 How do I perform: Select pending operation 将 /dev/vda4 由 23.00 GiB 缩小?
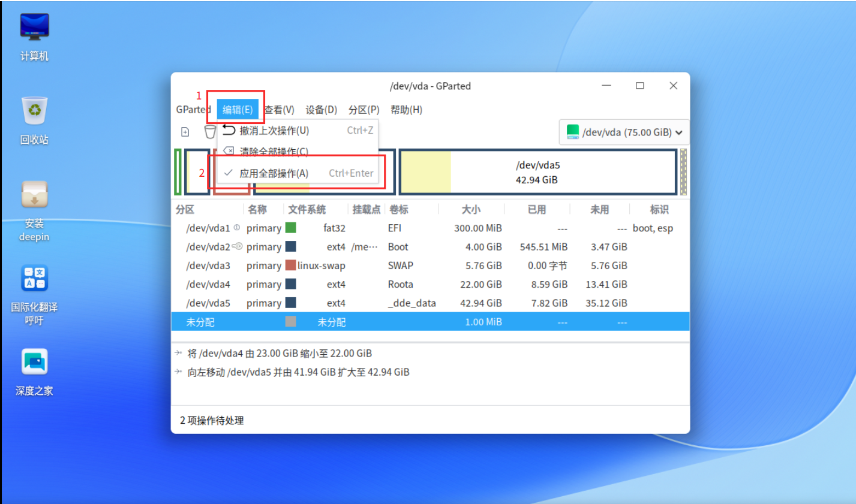coord(280,353)
